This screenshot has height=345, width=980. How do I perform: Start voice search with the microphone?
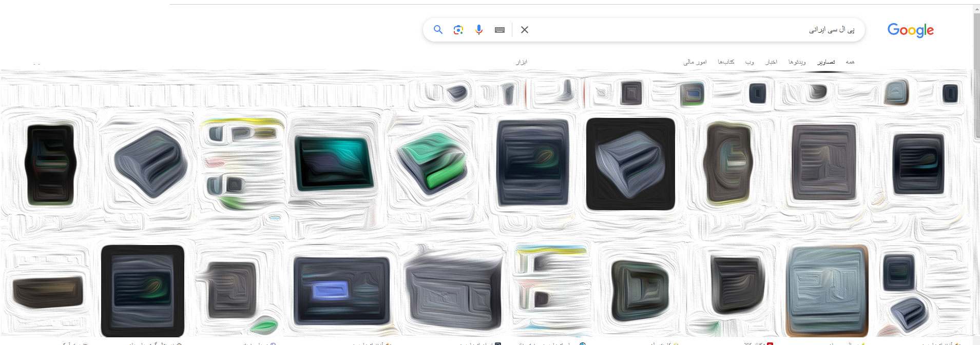pyautogui.click(x=479, y=30)
